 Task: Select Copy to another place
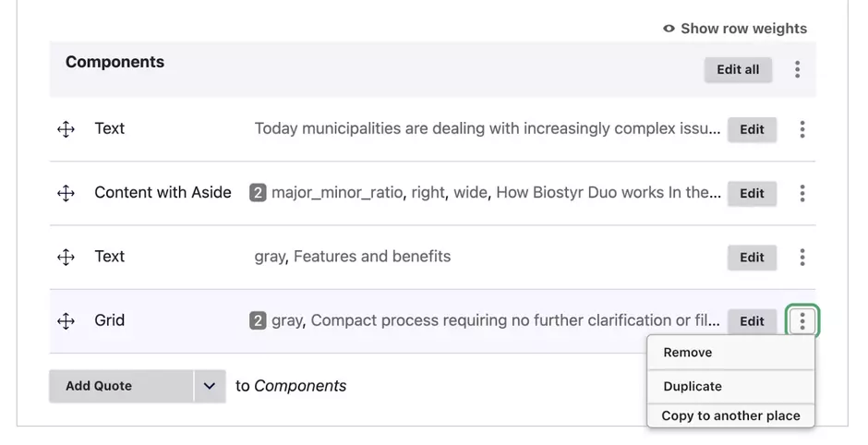pyautogui.click(x=730, y=415)
